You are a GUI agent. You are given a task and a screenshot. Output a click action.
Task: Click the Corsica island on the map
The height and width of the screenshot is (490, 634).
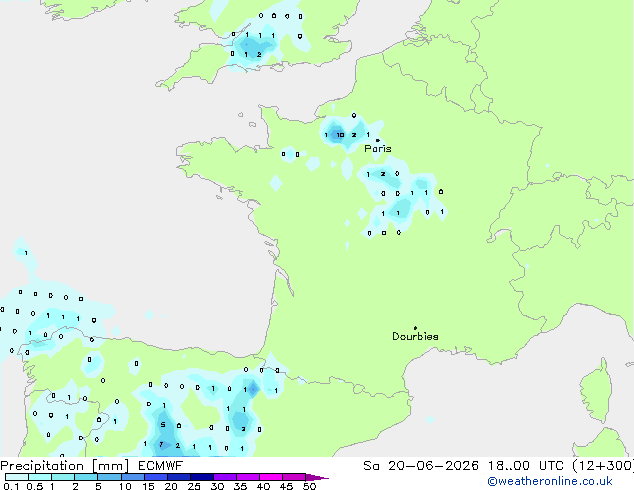tap(597, 392)
